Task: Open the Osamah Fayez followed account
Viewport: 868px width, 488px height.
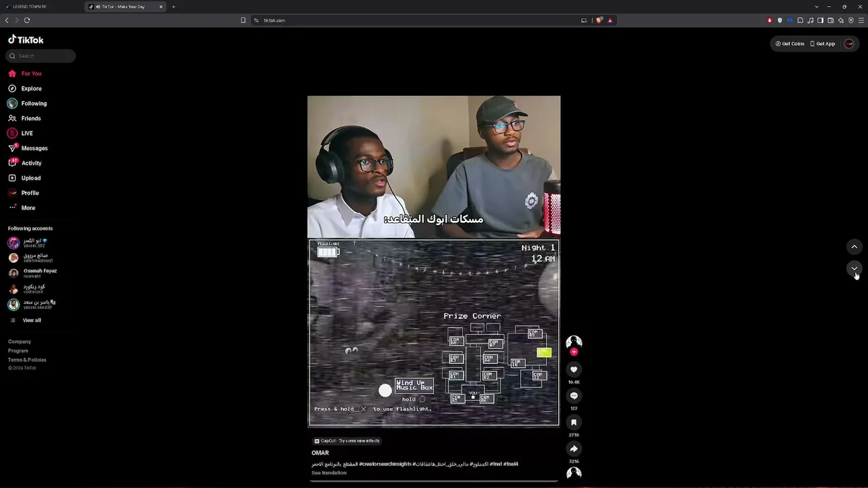Action: [33, 273]
